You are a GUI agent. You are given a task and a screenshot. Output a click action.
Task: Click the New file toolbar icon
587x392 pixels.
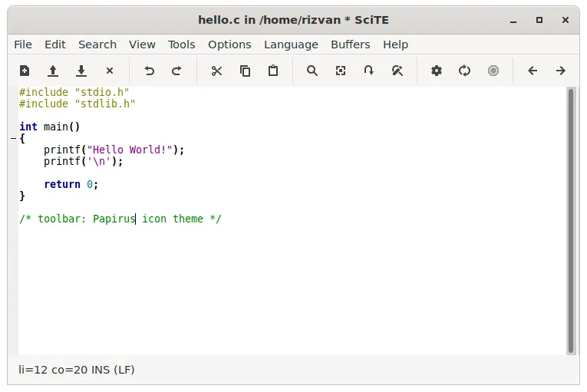[x=25, y=71]
